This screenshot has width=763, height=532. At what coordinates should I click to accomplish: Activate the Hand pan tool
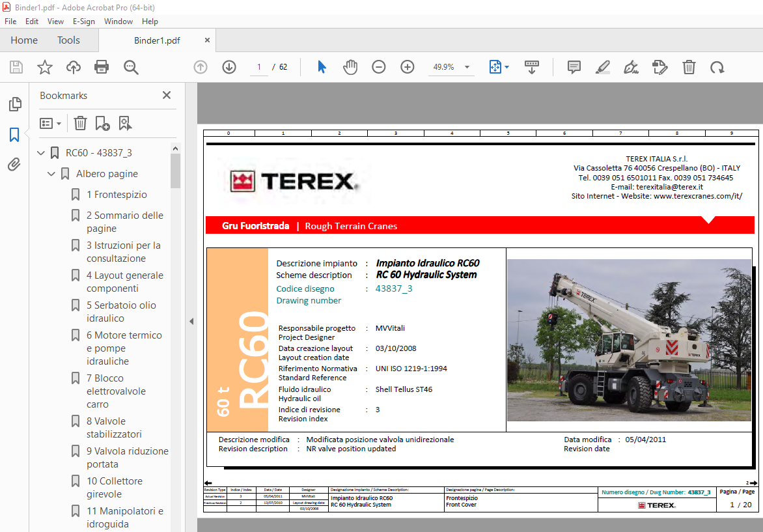[350, 66]
